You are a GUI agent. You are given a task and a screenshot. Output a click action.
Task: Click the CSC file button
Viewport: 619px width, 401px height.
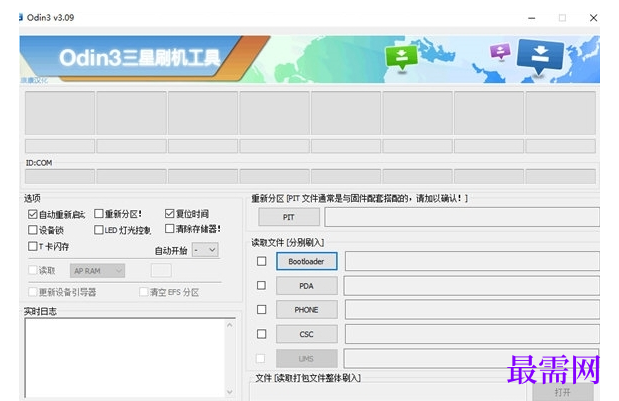(x=307, y=334)
